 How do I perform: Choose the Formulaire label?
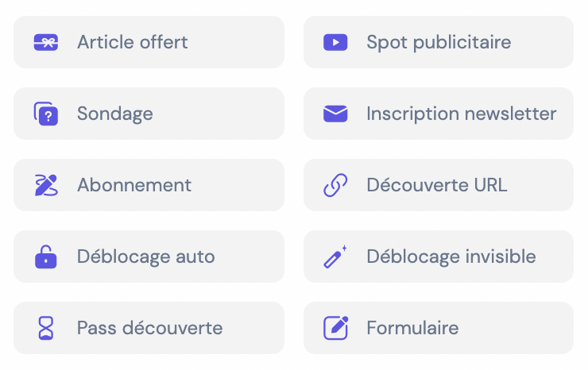pos(412,328)
